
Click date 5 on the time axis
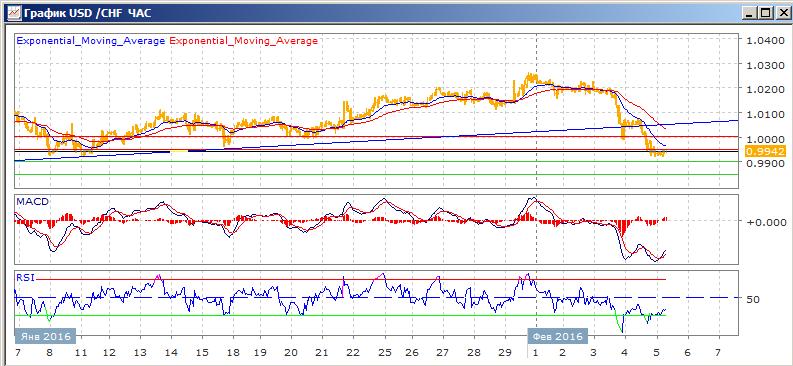657,352
